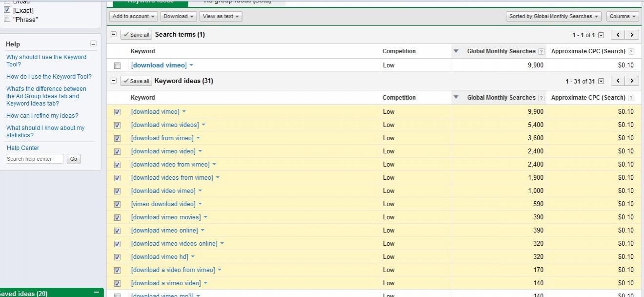
Task: Click help icon beside Global Monthly Searches in Keyword ideas
Action: click(x=541, y=98)
